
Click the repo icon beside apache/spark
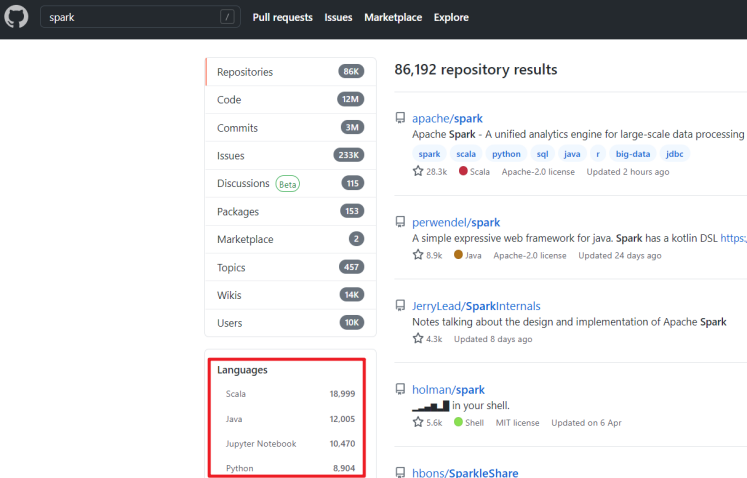(x=400, y=118)
